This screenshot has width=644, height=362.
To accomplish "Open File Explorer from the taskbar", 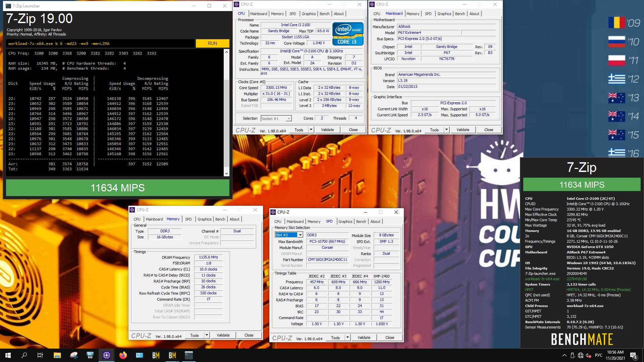I will pyautogui.click(x=57, y=355).
